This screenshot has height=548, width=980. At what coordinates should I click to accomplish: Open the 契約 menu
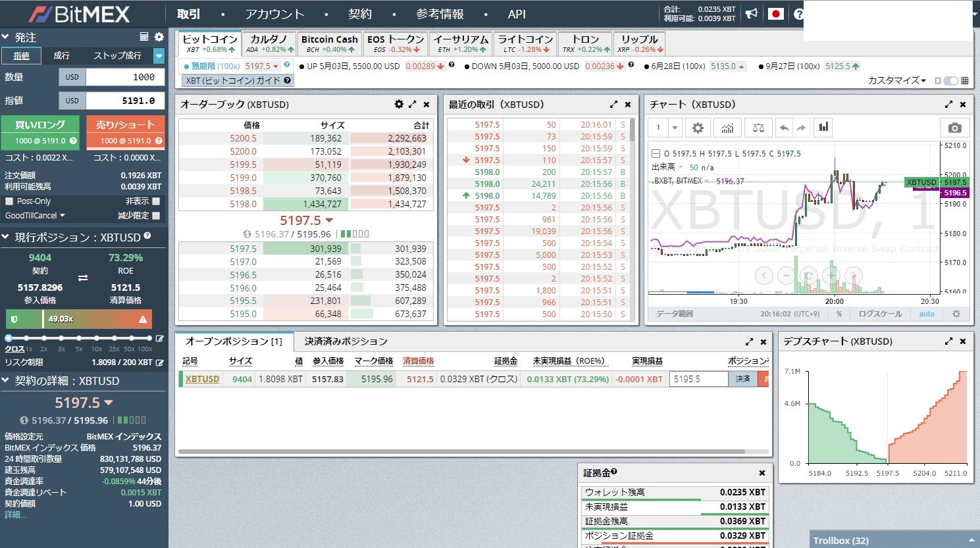360,14
